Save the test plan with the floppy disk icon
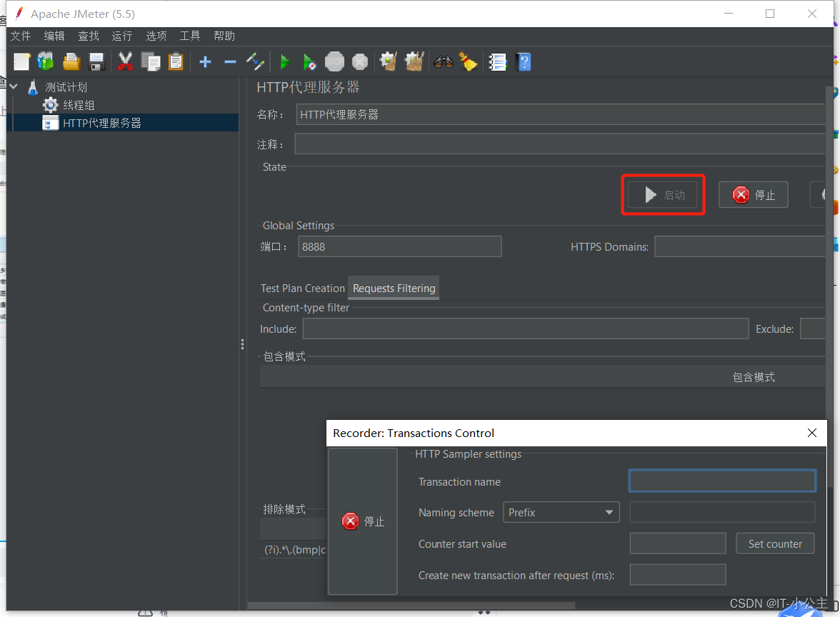The image size is (840, 617). 96,61
